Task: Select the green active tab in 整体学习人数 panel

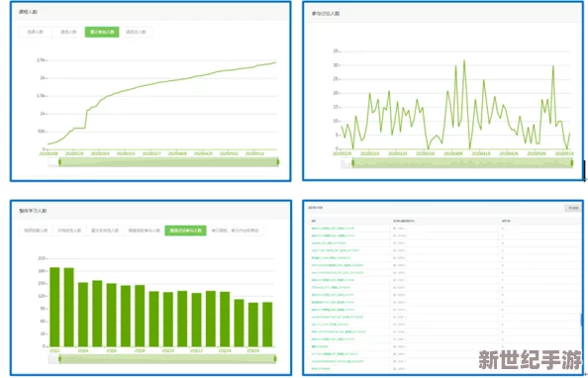Action: click(186, 231)
